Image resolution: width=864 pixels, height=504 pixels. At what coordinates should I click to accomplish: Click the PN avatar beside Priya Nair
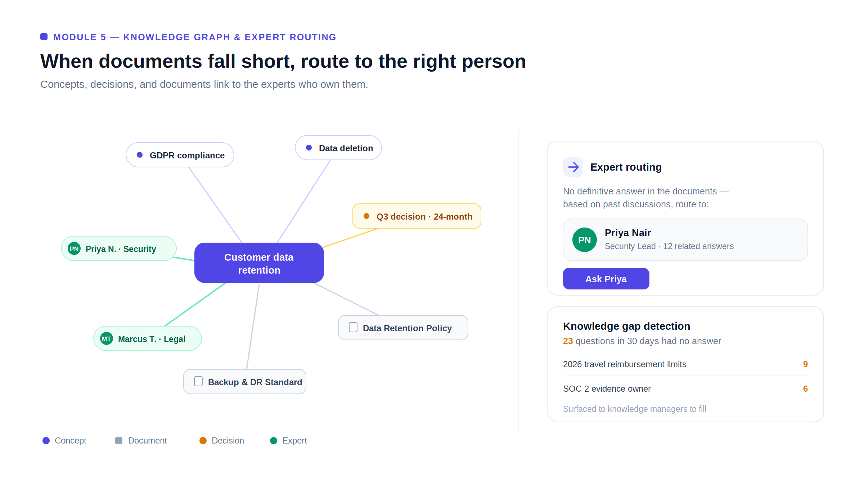tap(585, 240)
